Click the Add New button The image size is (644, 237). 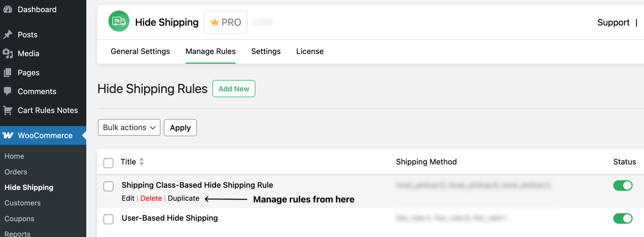pyautogui.click(x=233, y=89)
